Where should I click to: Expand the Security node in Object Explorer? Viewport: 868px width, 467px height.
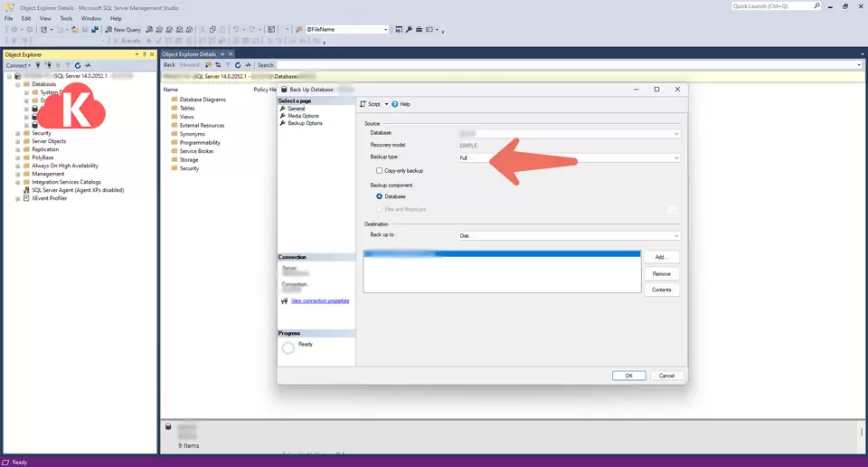tap(18, 133)
